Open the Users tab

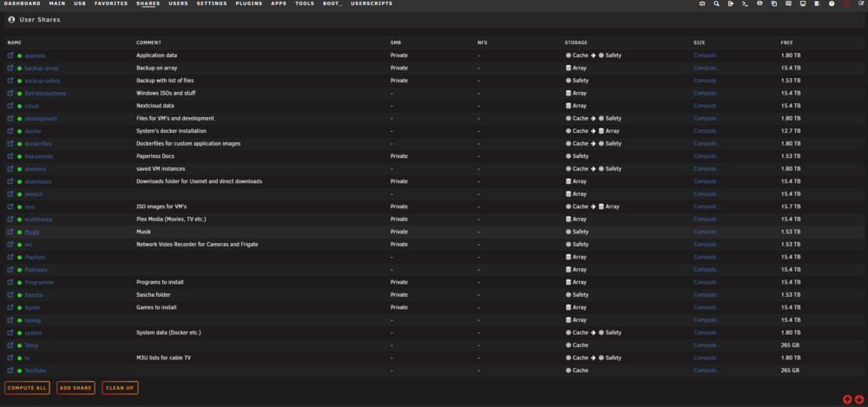pyautogui.click(x=178, y=3)
